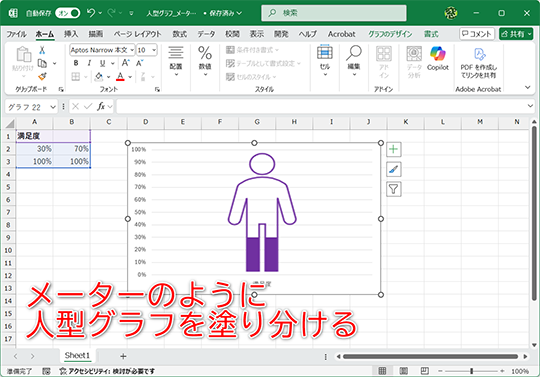This screenshot has width=540, height=377.
Task: Open テーブルとして書式設定 menu
Action: pyautogui.click(x=263, y=63)
